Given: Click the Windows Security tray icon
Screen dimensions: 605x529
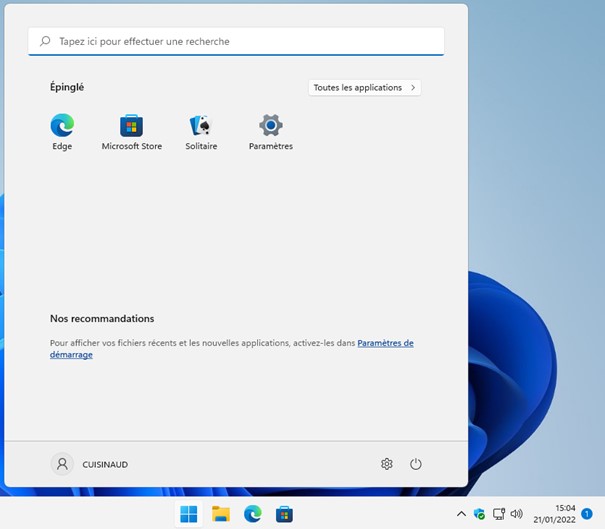Looking at the screenshot, I should pyautogui.click(x=479, y=514).
